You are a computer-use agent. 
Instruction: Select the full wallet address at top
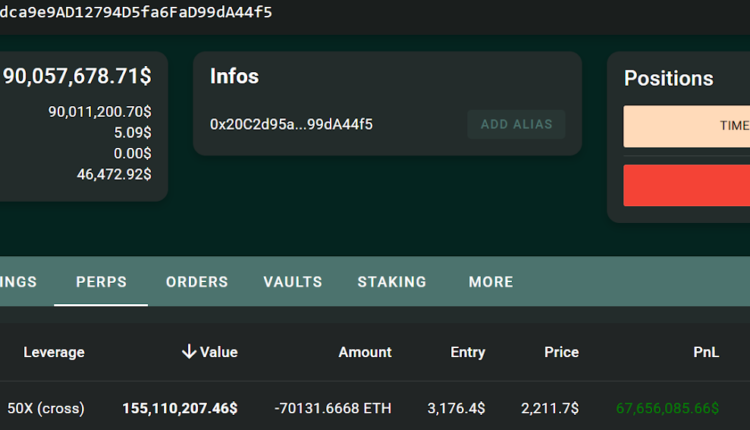point(136,12)
